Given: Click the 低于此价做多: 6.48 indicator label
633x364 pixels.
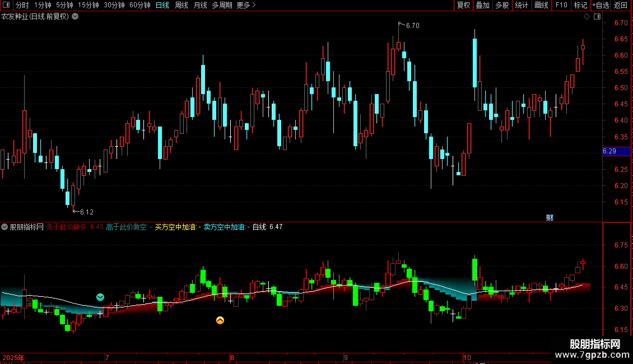Looking at the screenshot, I should pos(75,227).
